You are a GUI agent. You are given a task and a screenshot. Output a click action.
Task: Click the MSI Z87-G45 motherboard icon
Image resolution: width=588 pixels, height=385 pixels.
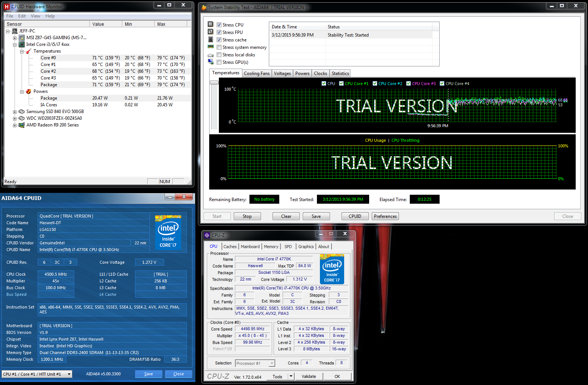point(22,38)
